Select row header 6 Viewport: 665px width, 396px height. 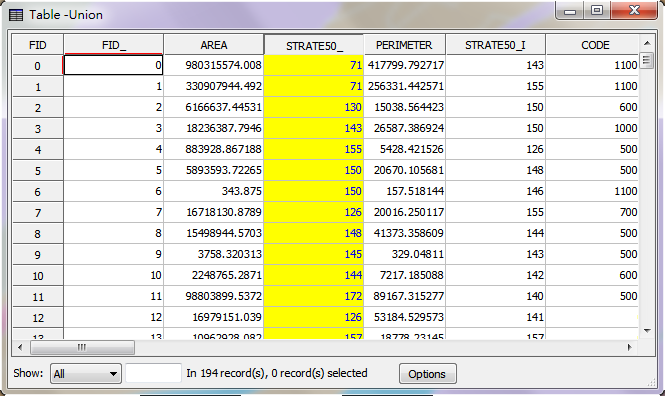coord(38,192)
